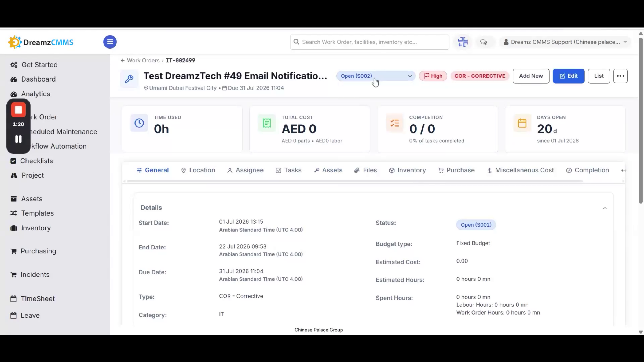The height and width of the screenshot is (362, 644).
Task: Stop the screen recording
Action: tap(19, 110)
